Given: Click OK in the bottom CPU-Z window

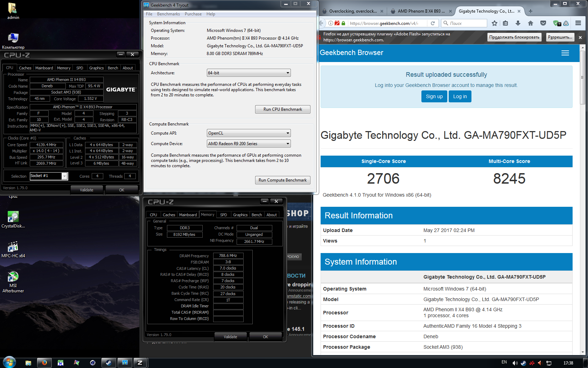Looking at the screenshot, I should [265, 337].
